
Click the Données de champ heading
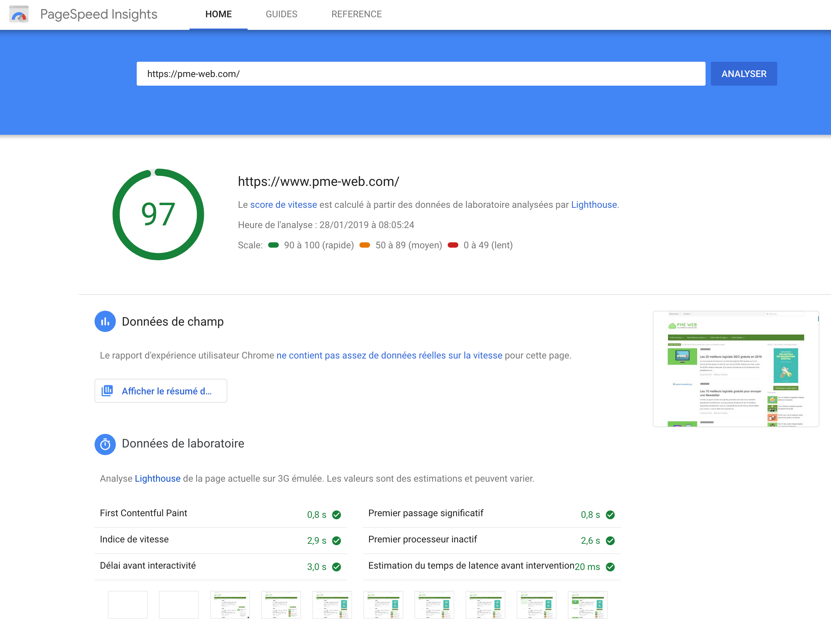click(x=173, y=322)
